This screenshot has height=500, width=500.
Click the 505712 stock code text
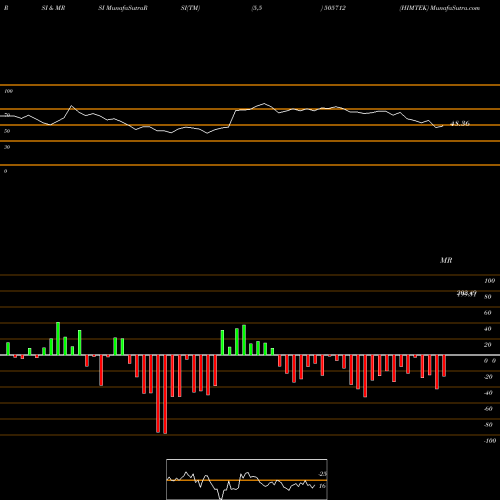click(335, 8)
